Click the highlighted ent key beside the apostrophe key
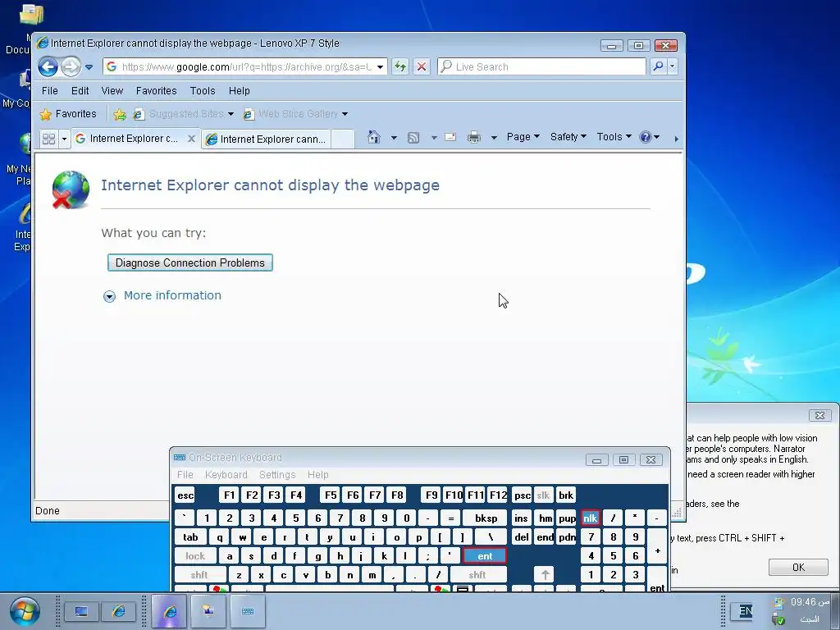 point(485,556)
